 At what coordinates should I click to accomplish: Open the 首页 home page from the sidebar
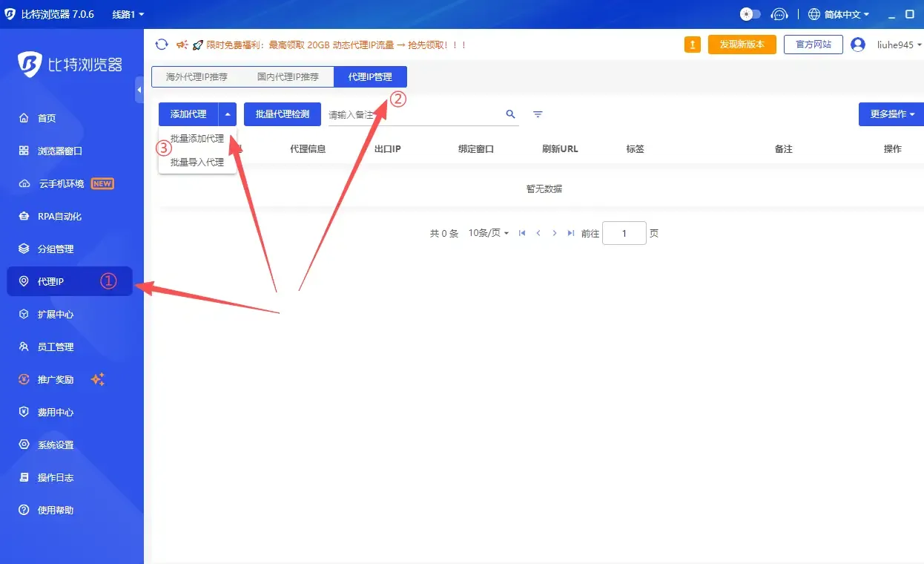pyautogui.click(x=44, y=118)
